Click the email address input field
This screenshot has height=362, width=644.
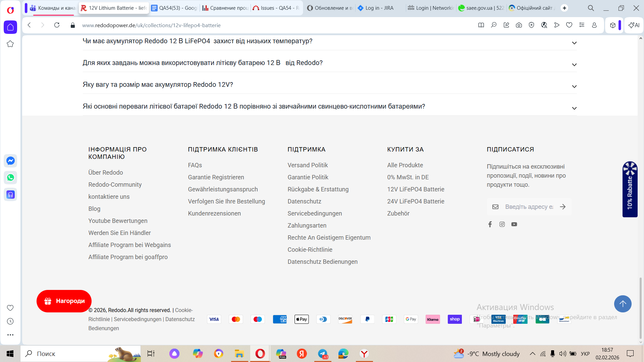point(529,207)
